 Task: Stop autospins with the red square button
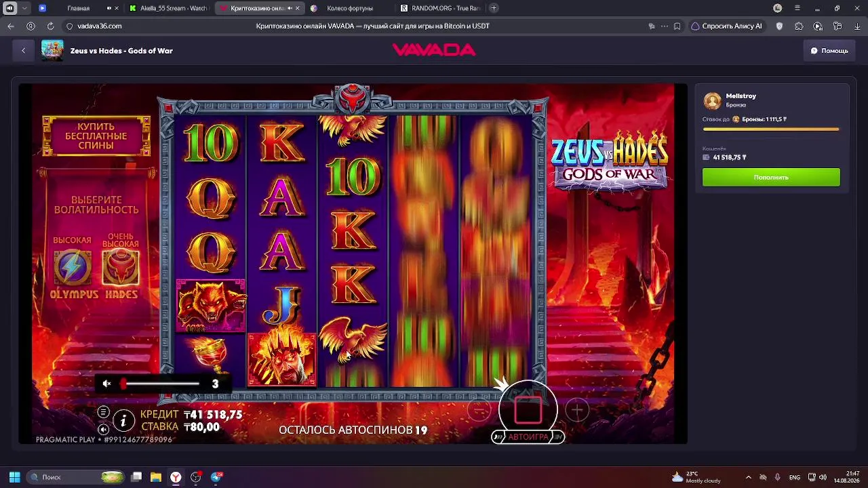tap(528, 409)
